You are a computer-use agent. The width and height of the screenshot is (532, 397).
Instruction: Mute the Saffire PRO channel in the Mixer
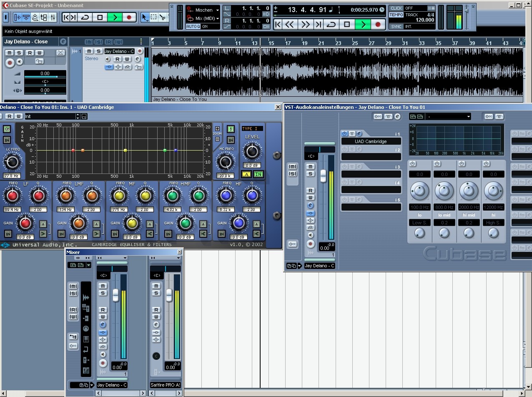point(156,286)
